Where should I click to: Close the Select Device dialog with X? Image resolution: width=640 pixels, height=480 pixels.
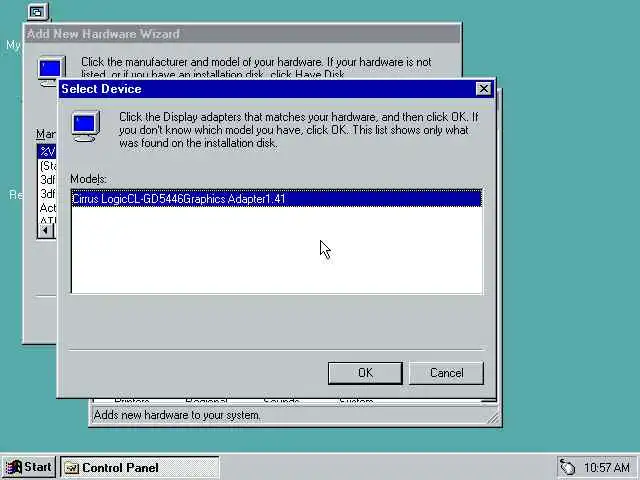[484, 89]
